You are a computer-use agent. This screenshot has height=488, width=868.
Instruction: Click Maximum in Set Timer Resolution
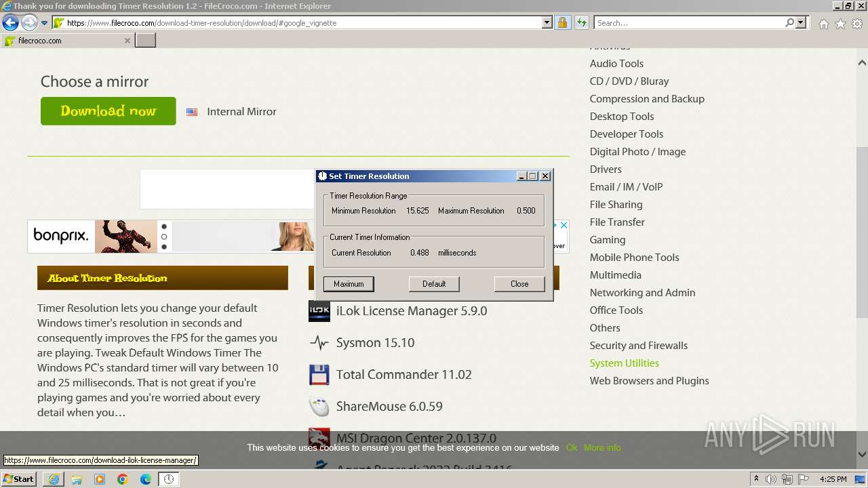click(349, 284)
